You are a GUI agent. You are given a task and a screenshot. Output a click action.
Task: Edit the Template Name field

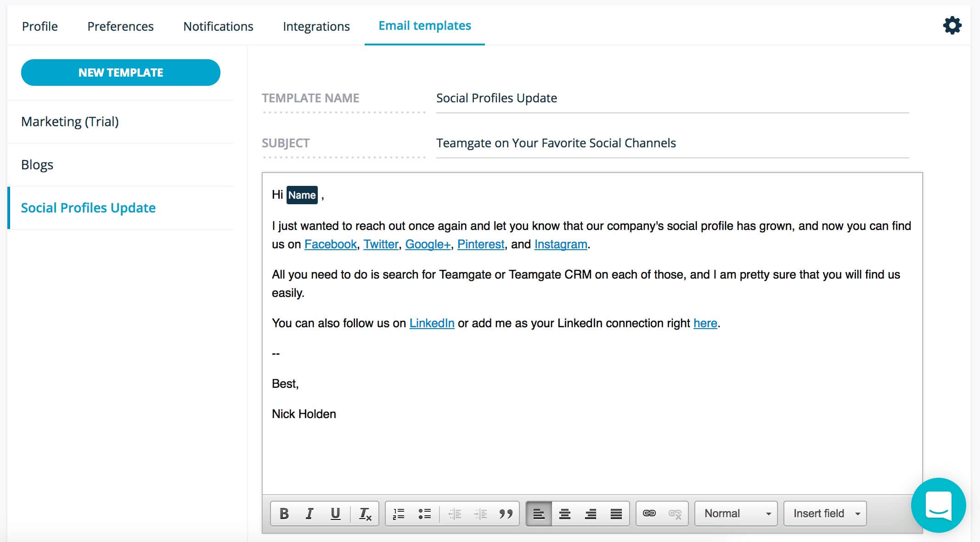pyautogui.click(x=672, y=98)
